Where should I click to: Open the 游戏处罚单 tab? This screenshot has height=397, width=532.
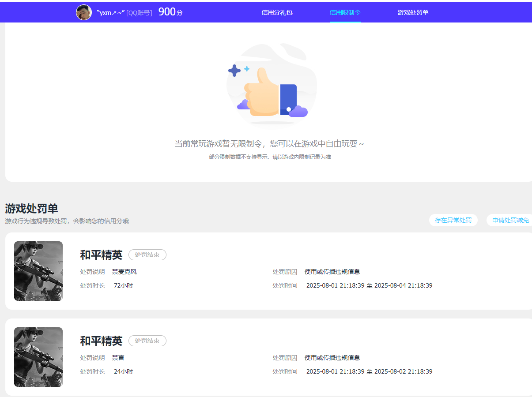click(413, 12)
